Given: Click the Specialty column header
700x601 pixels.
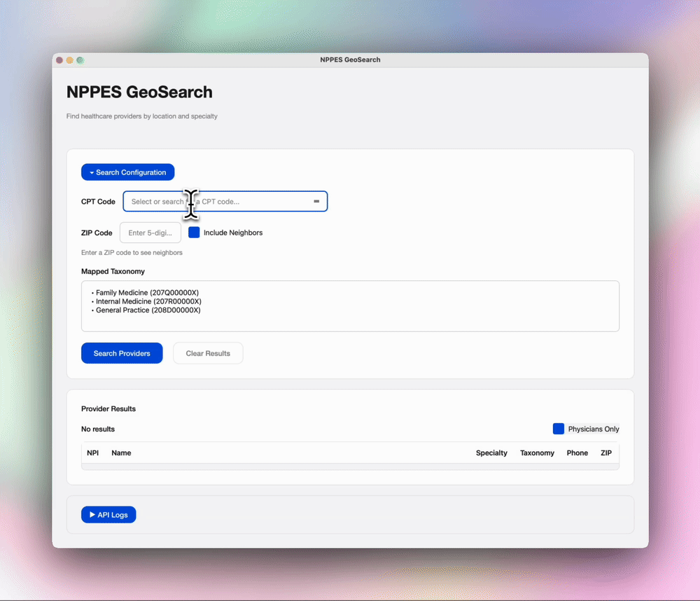Looking at the screenshot, I should (491, 453).
